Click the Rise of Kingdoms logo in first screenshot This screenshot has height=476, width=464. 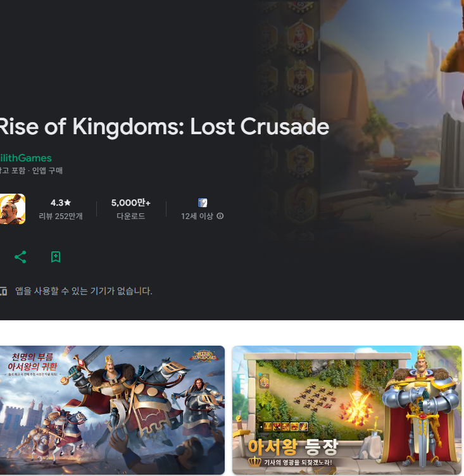[x=204, y=356]
